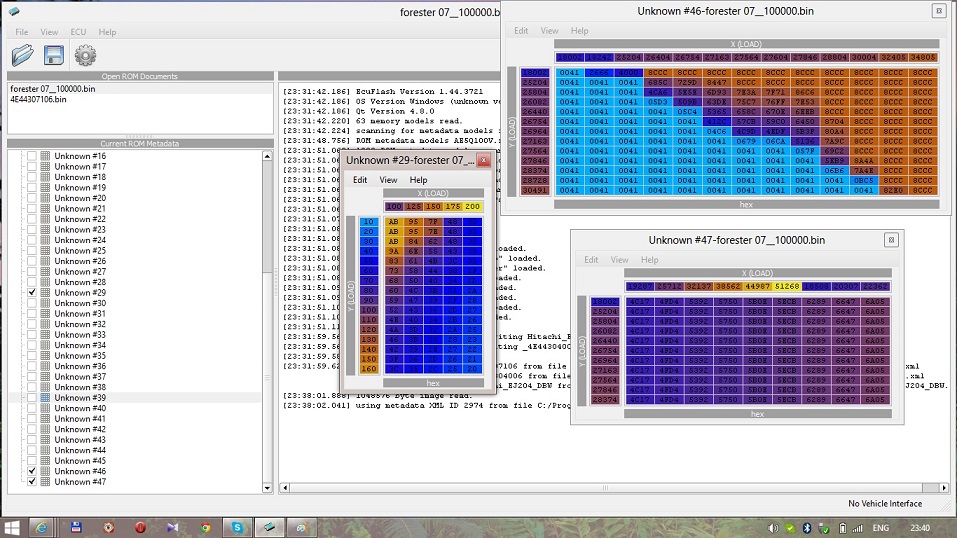Click the metadata tree scroll-down arrow

pos(267,489)
